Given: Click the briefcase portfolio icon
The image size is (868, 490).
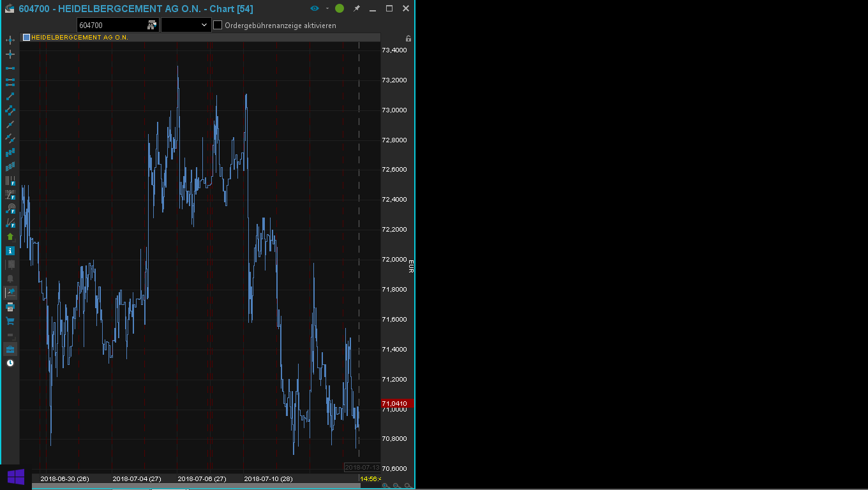Looking at the screenshot, I should pyautogui.click(x=10, y=349).
